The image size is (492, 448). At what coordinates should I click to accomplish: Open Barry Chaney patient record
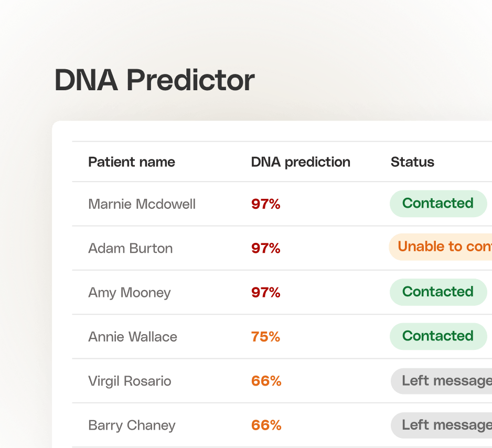click(132, 425)
